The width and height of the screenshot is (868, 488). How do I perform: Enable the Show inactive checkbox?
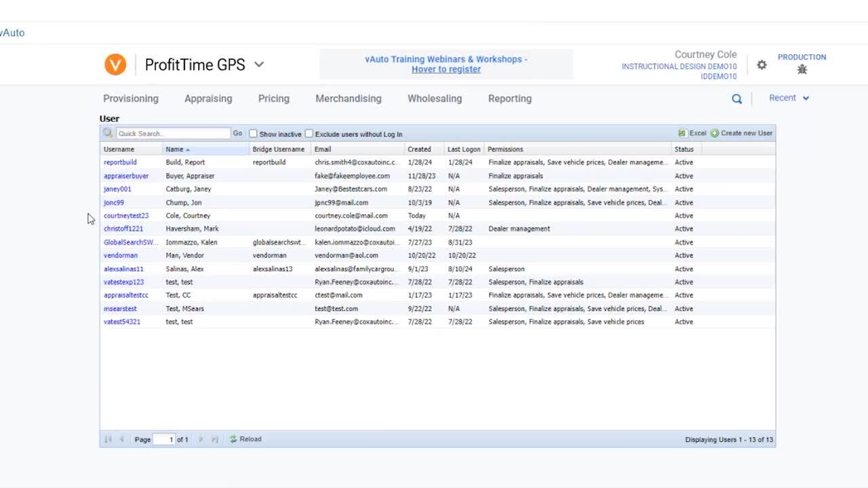(254, 134)
